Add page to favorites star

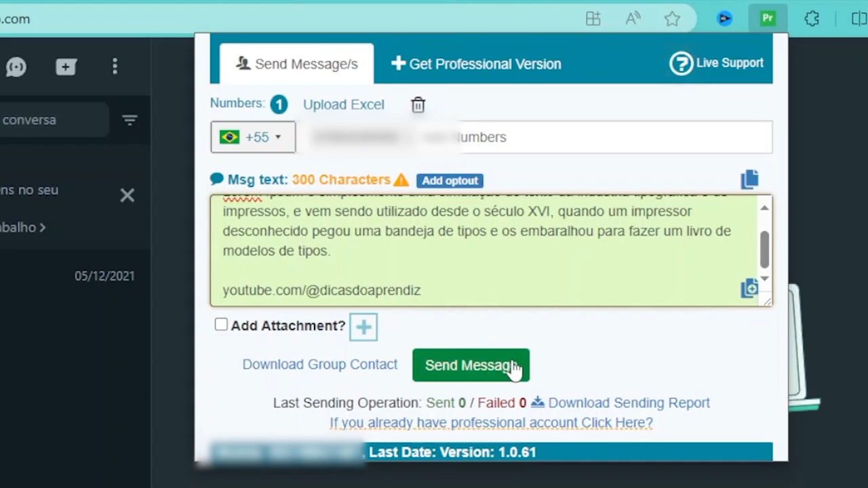pyautogui.click(x=672, y=19)
